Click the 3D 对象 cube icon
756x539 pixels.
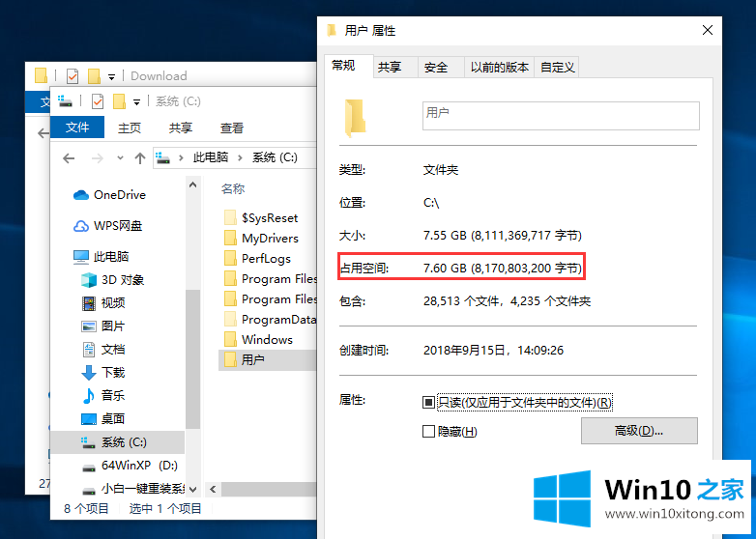(89, 280)
